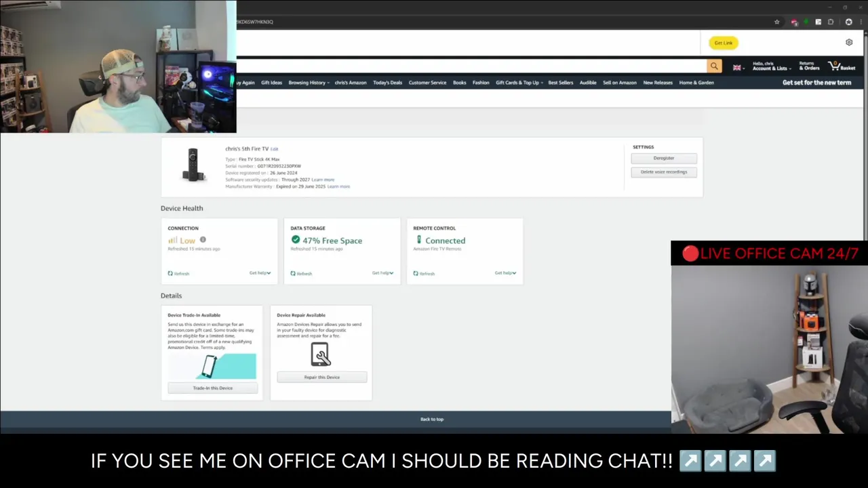Open the browser profile avatar icon
Screen dimensions: 868x488
point(849,22)
